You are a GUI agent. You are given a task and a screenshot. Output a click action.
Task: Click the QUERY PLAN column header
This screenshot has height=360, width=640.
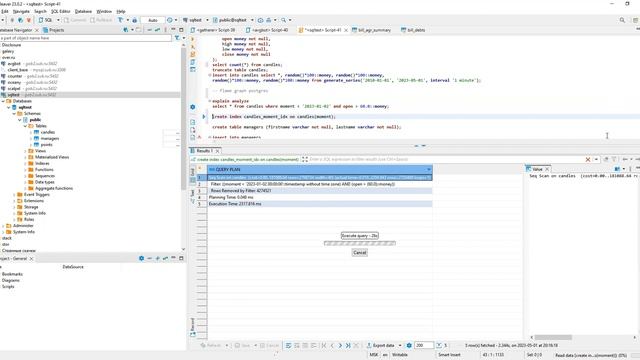[x=320, y=169]
